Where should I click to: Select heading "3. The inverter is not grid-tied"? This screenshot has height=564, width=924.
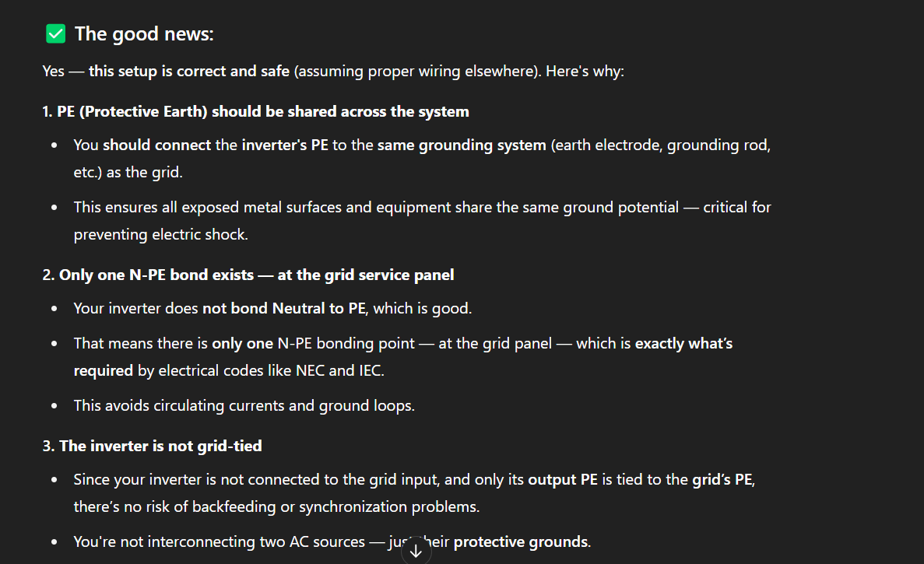coord(152,446)
